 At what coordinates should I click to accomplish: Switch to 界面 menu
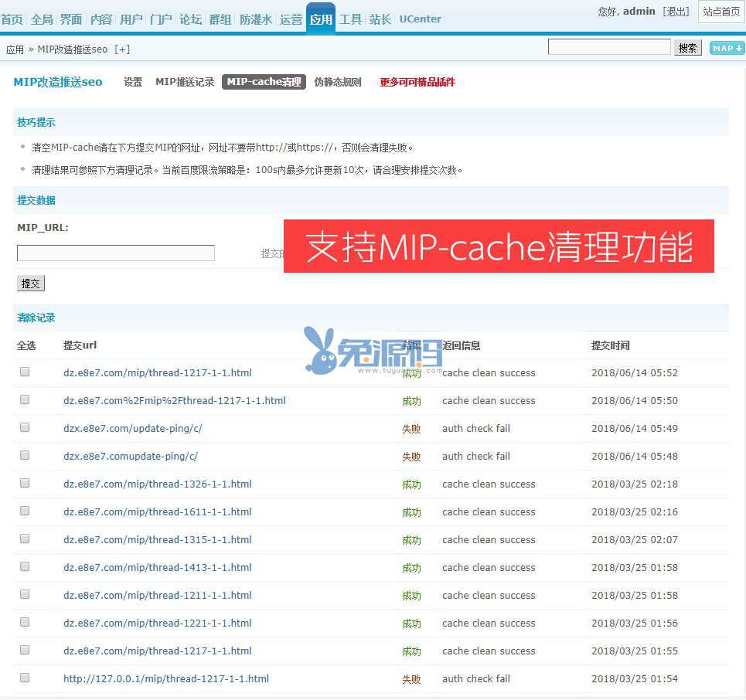71,19
